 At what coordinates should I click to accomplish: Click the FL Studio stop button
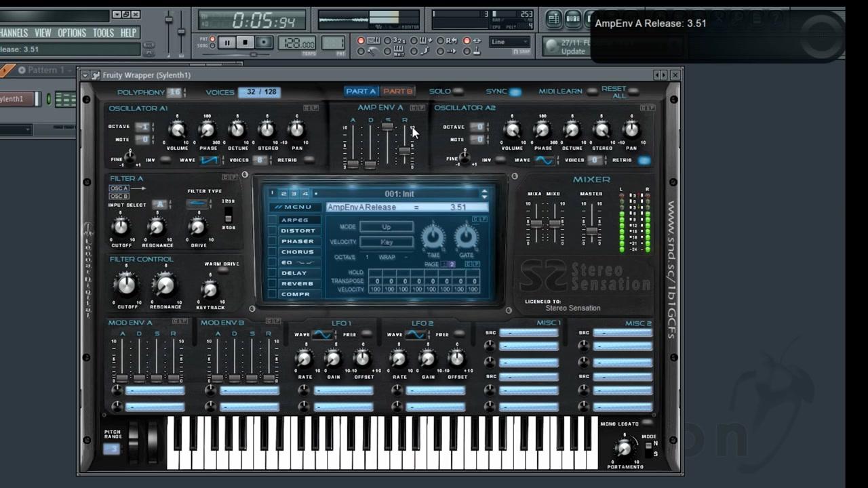point(245,43)
